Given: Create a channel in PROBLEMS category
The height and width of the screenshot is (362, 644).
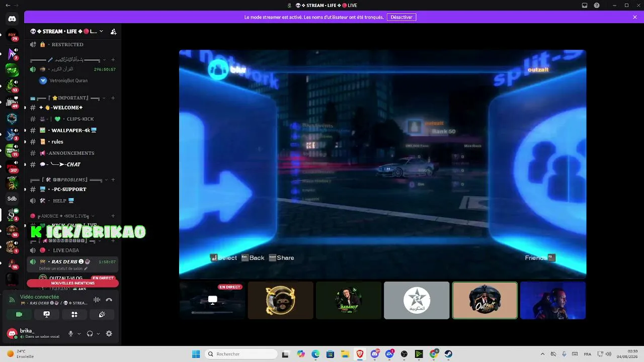Looking at the screenshot, I should pos(113,179).
